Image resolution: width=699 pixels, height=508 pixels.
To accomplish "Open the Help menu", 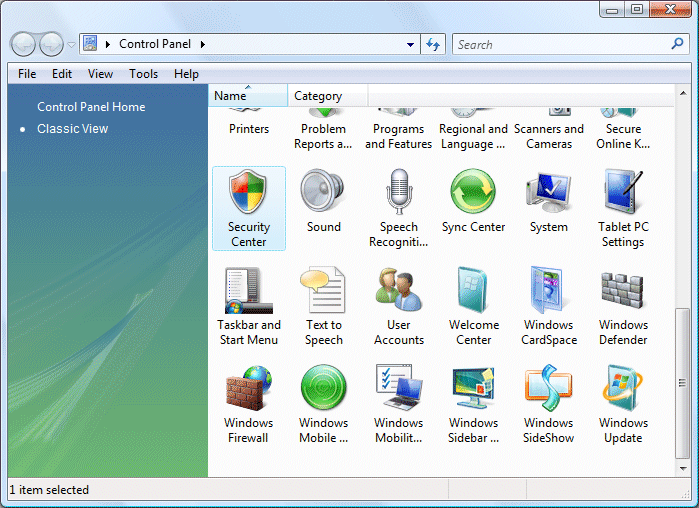I will 186,74.
